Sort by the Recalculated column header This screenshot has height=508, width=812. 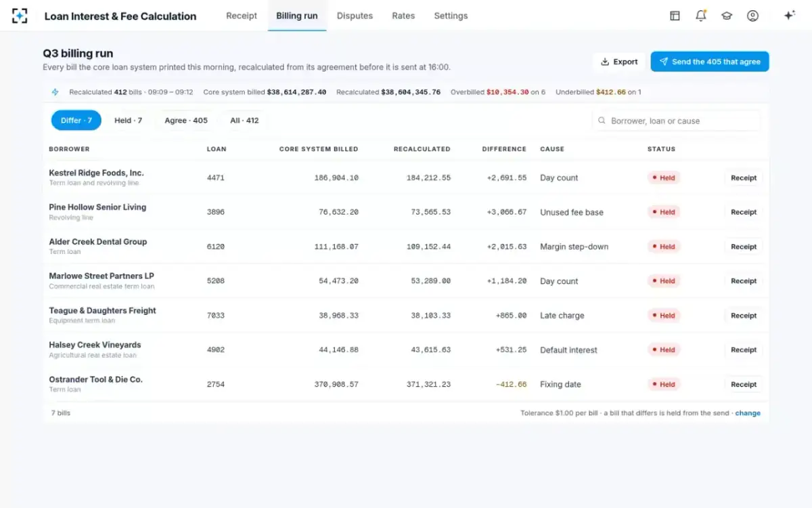click(422, 149)
